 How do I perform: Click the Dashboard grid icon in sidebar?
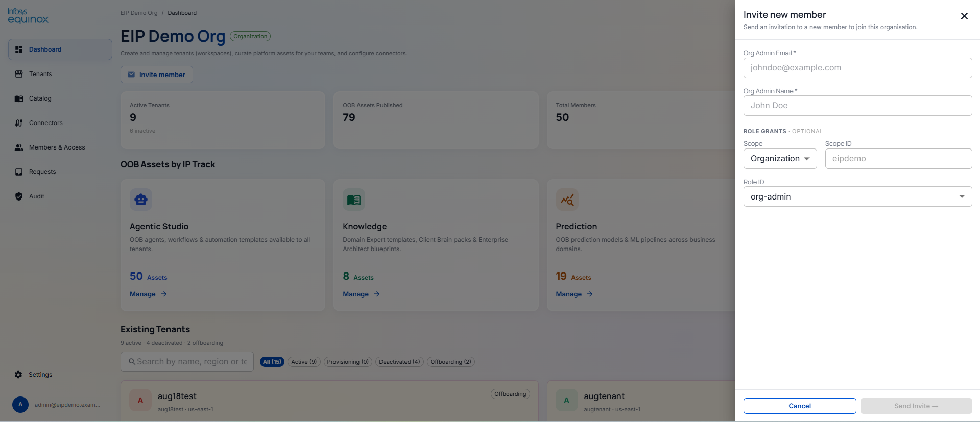19,49
